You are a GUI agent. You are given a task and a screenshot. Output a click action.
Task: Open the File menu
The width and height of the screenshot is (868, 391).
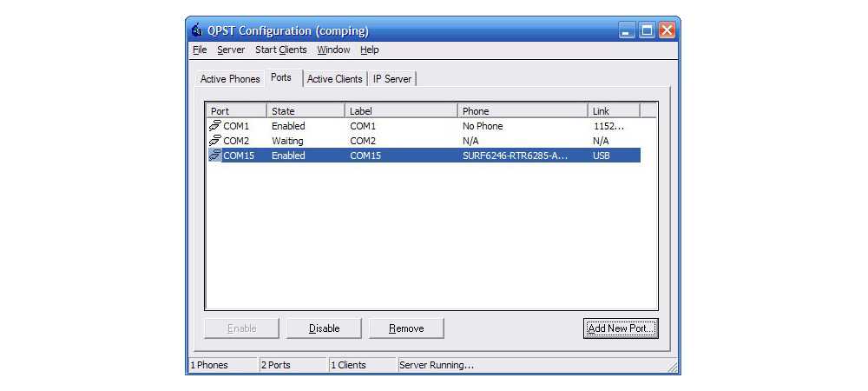[x=200, y=50]
